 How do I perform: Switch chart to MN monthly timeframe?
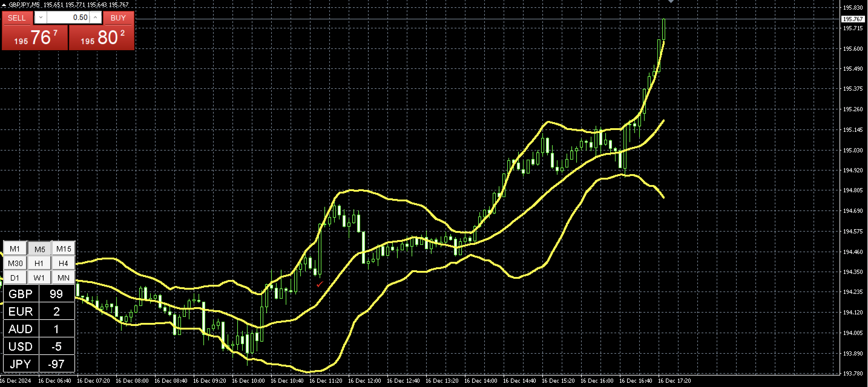pyautogui.click(x=63, y=278)
